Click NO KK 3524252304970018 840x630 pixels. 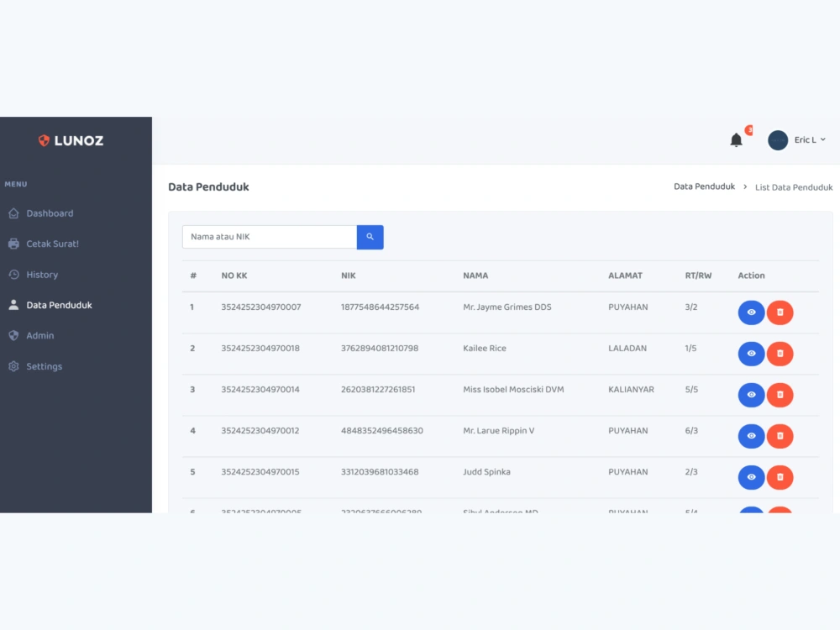click(260, 349)
